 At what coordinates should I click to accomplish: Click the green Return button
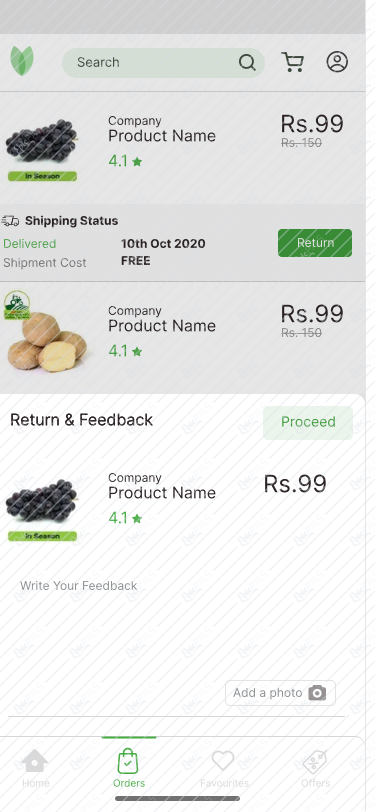pos(315,243)
